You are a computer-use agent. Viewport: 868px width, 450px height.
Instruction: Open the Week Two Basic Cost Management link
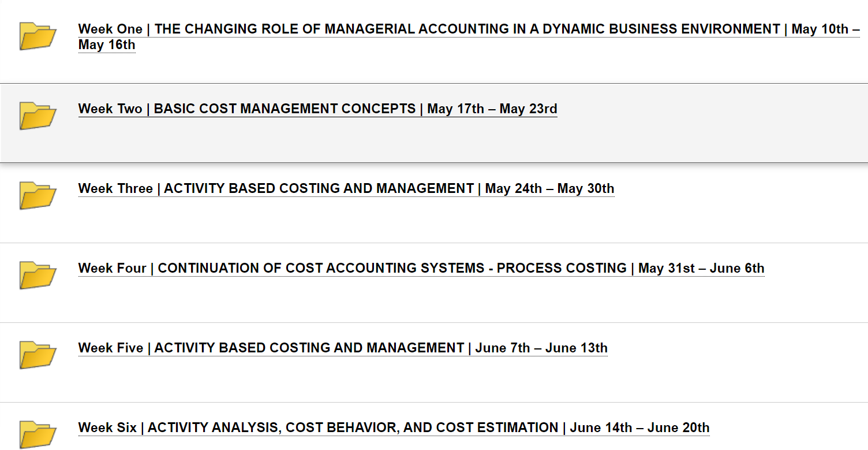click(x=318, y=109)
